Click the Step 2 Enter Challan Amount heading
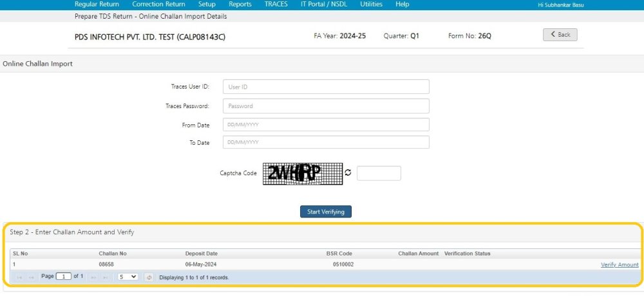The width and height of the screenshot is (644, 296). click(x=72, y=232)
